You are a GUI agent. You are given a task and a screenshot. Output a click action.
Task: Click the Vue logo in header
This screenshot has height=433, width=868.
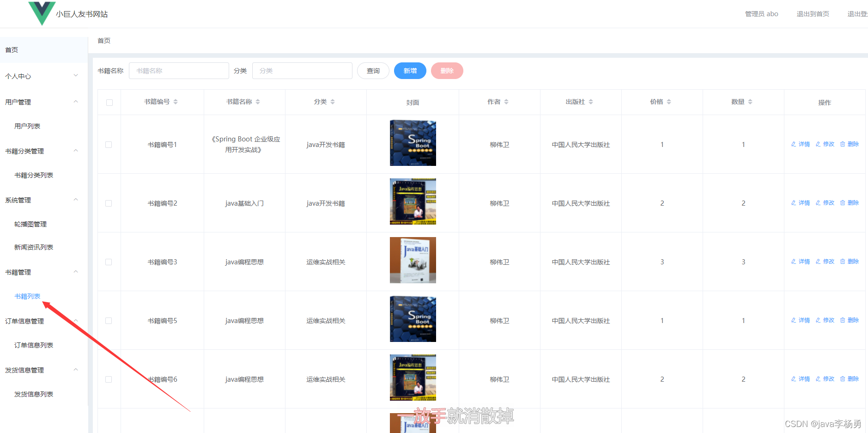42,12
